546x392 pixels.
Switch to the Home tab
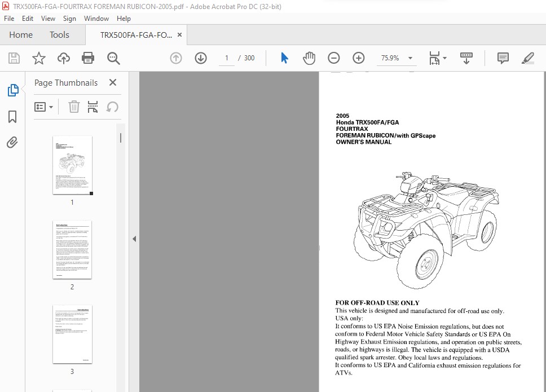pyautogui.click(x=21, y=35)
